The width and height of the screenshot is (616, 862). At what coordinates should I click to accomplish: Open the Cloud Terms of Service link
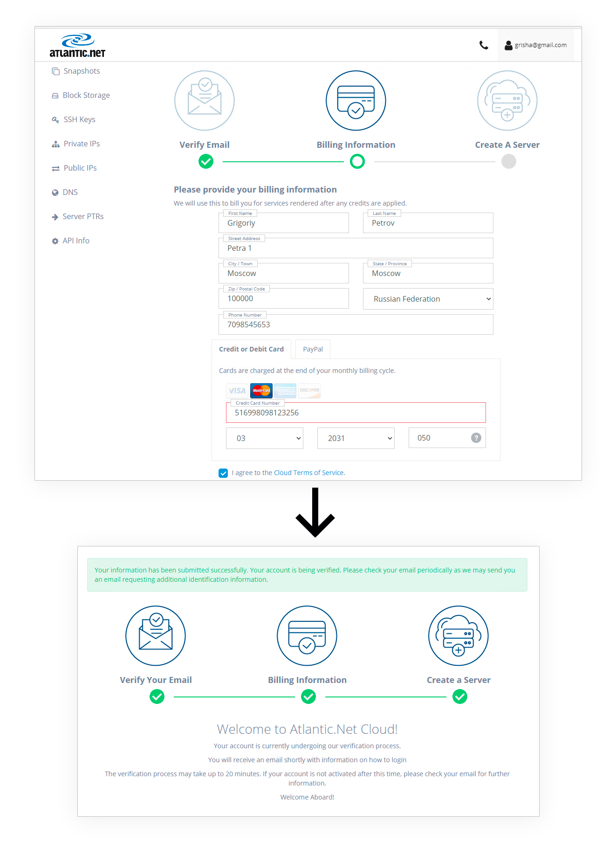[308, 473]
